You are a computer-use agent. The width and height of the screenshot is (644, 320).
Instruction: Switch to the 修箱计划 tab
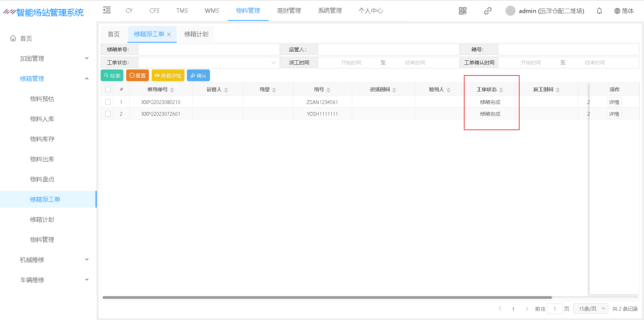click(x=196, y=34)
